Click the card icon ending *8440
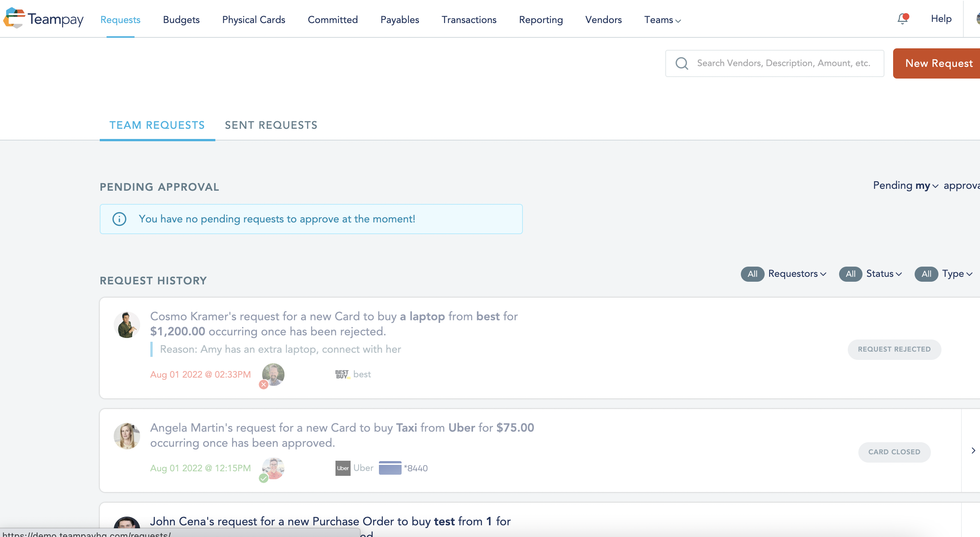 pos(390,468)
